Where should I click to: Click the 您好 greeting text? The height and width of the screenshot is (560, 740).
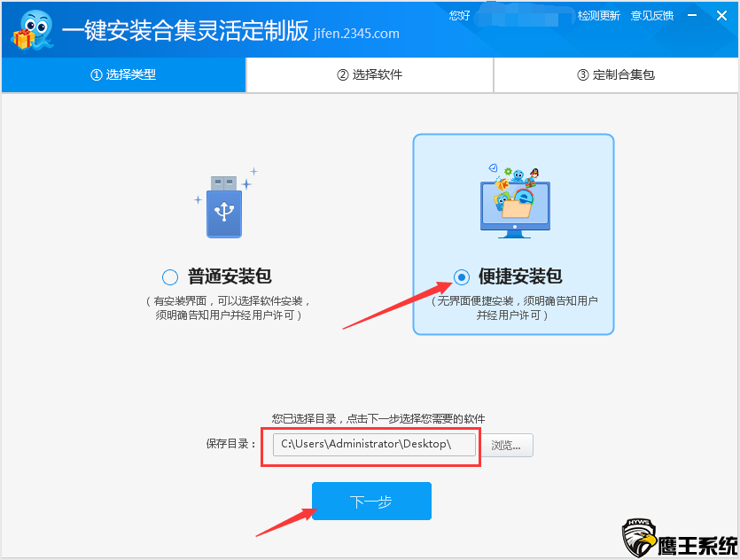tap(459, 16)
